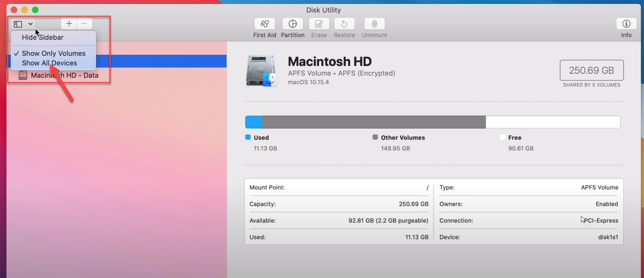Click the 148.95 GB Other Volumes value

[x=395, y=148]
